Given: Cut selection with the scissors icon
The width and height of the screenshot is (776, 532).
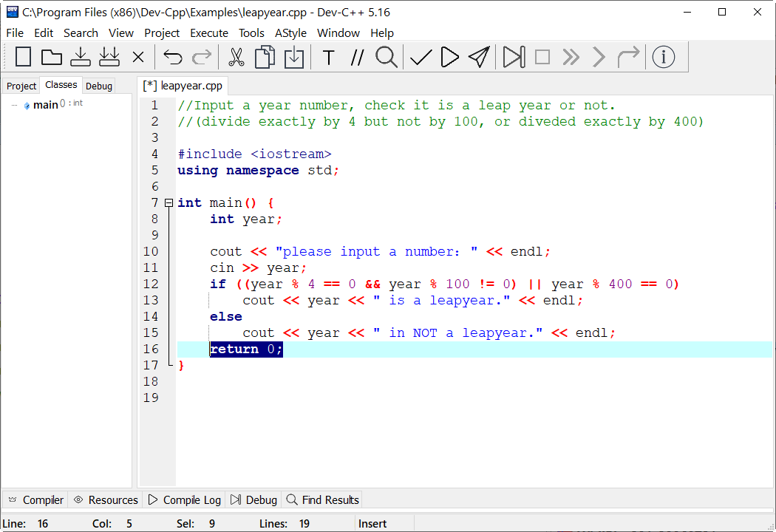Looking at the screenshot, I should (x=236, y=57).
